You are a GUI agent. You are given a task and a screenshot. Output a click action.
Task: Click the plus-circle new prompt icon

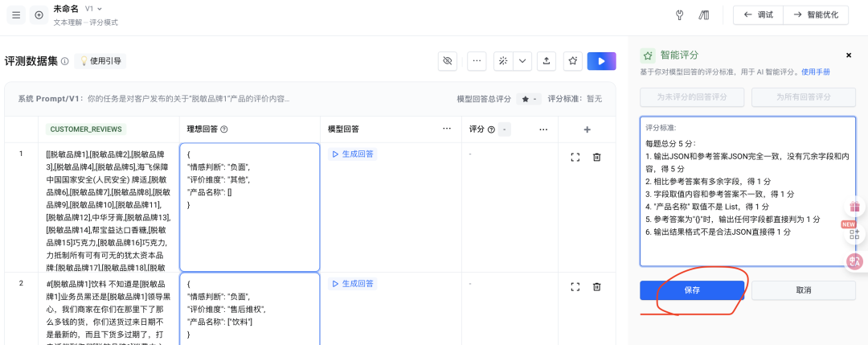click(x=39, y=15)
